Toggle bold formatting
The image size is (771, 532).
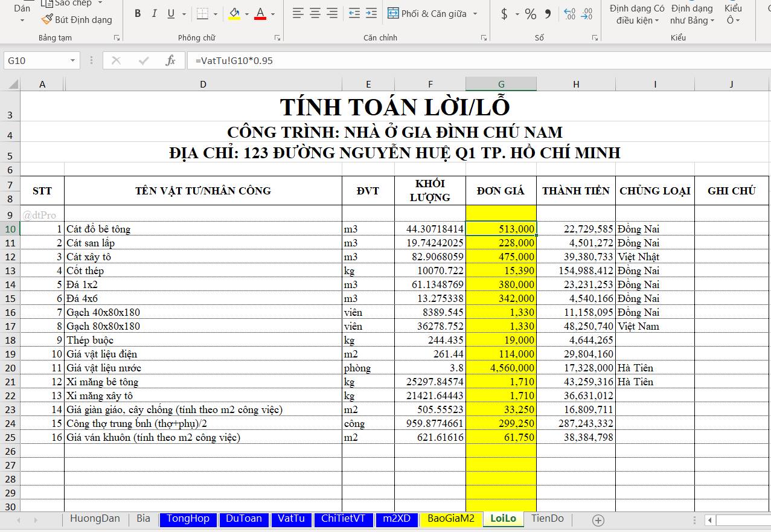pyautogui.click(x=138, y=14)
